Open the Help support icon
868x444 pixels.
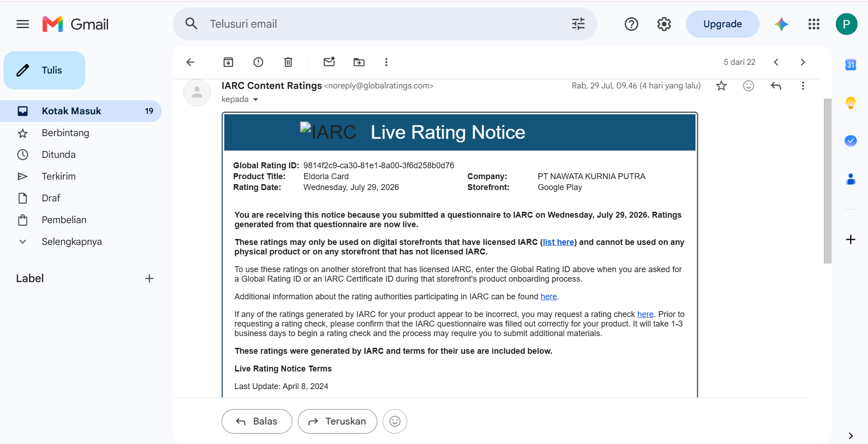point(631,24)
